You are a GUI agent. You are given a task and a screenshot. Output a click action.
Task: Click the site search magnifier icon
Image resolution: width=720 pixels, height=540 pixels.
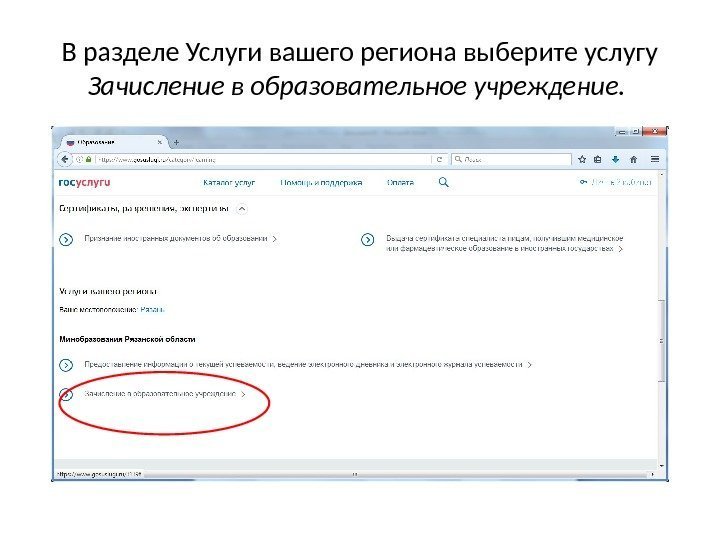(x=444, y=182)
